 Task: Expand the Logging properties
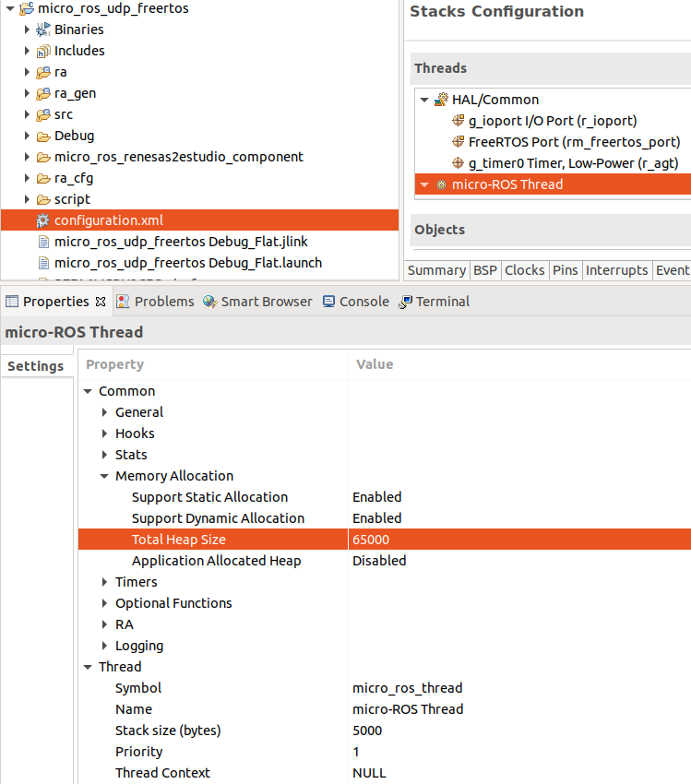pyautogui.click(x=104, y=646)
